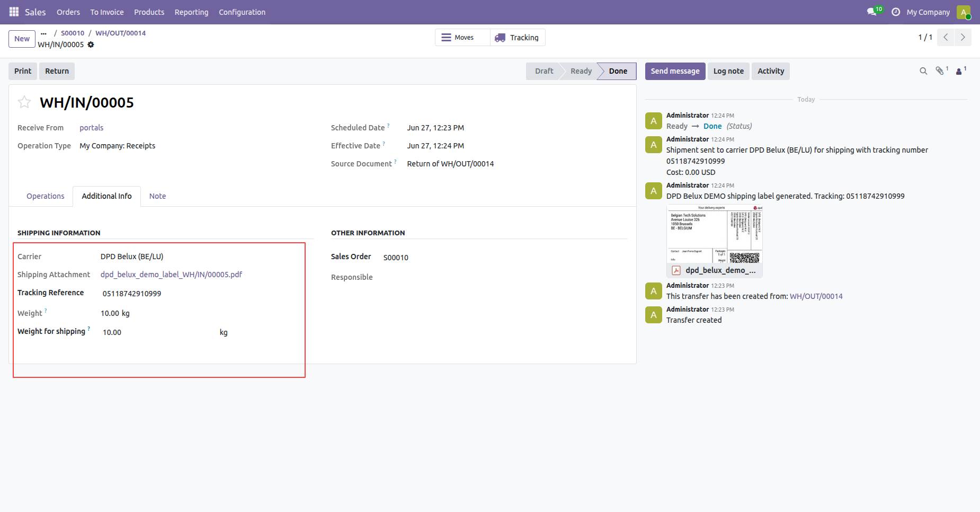Click Source Document value Return of WH/OUT/00014
Viewport: 980px width, 512px height.
[450, 164]
